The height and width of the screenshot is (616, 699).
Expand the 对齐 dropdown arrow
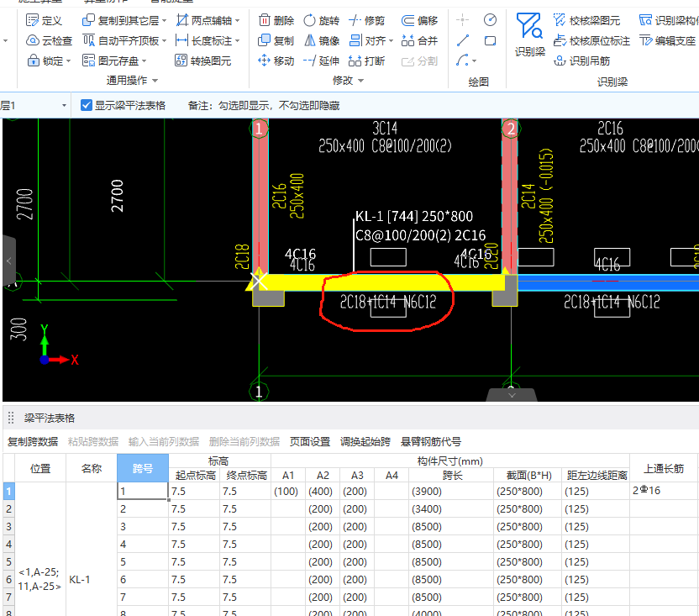click(x=391, y=41)
